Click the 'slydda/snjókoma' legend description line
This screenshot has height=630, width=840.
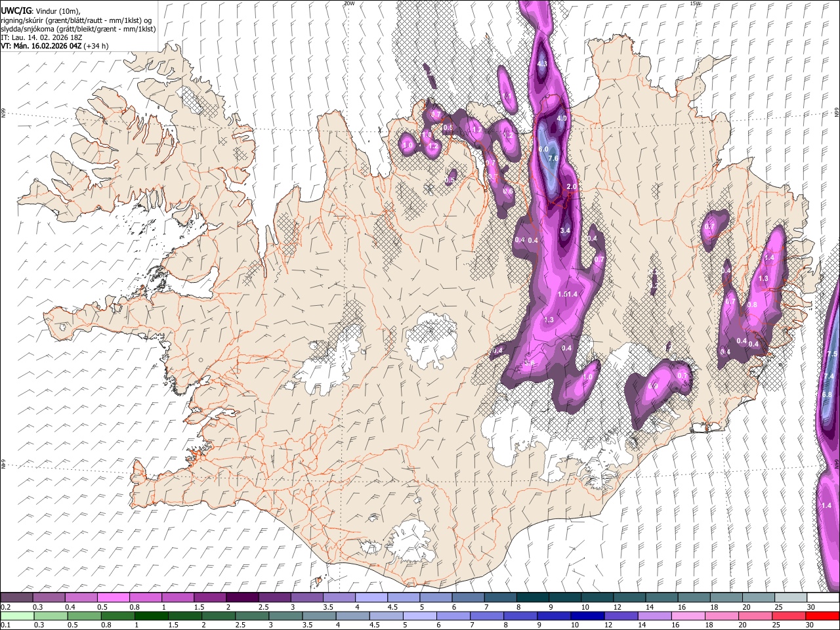[78, 29]
